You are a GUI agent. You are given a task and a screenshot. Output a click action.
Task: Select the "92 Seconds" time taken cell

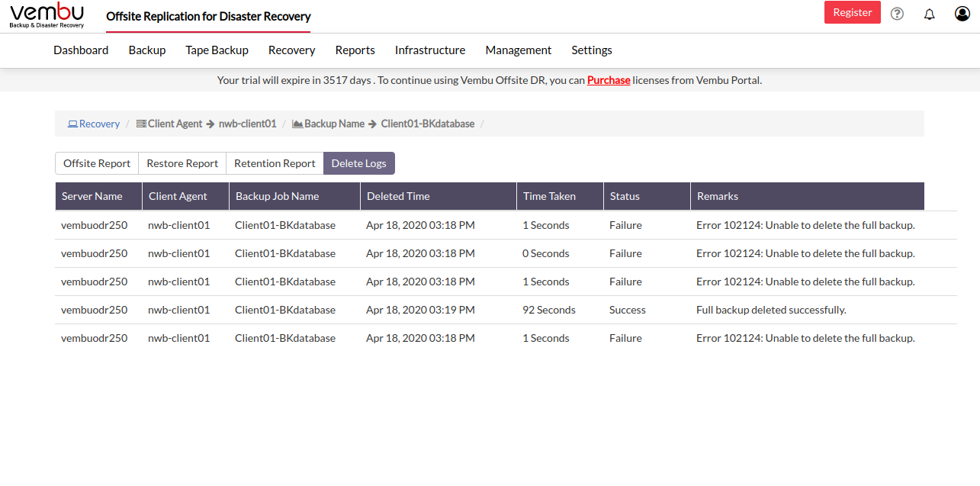549,310
